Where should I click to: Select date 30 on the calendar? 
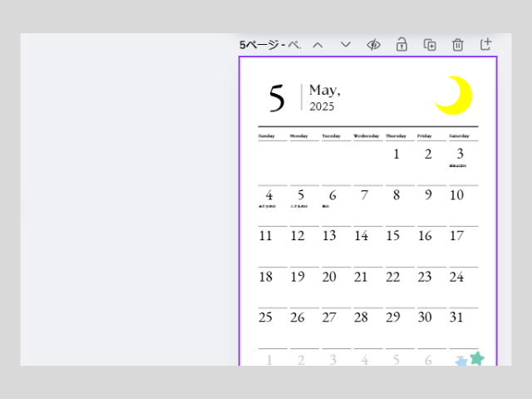[x=425, y=318]
